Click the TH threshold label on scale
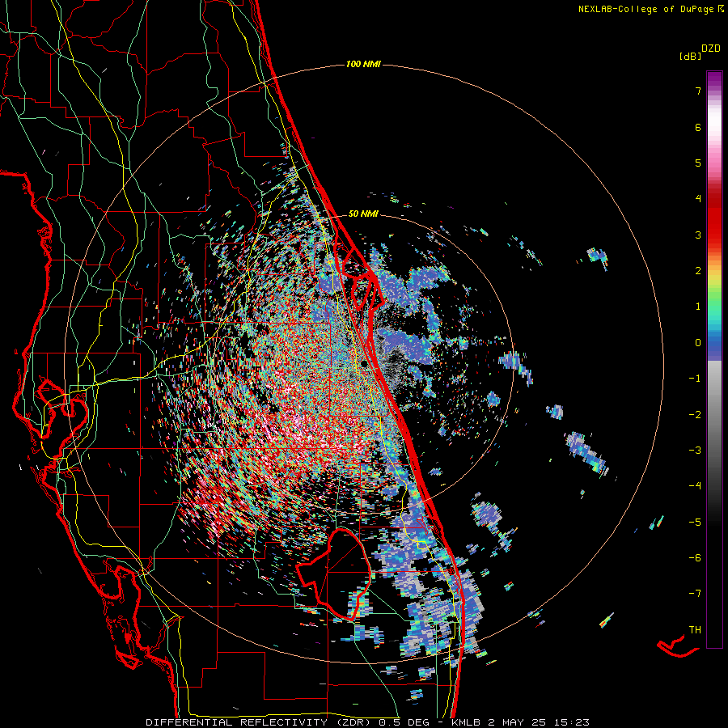The height and width of the screenshot is (728, 728). point(695,630)
